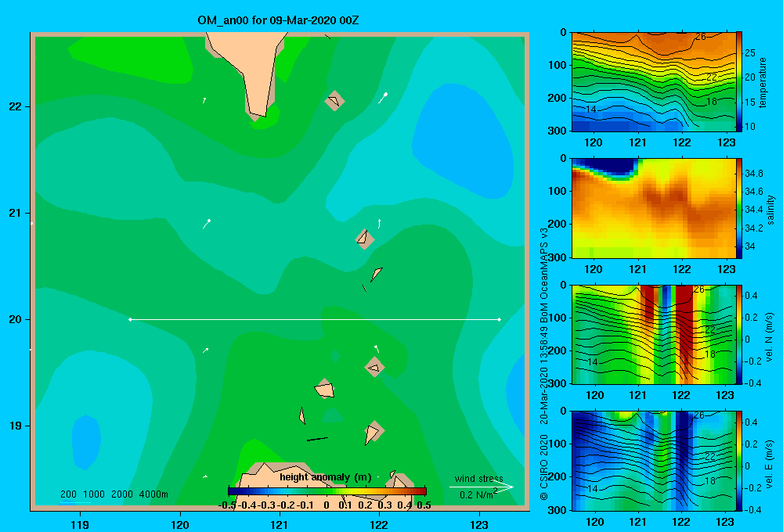
Task: Click the latitude 20 axis label
Action: click(16, 319)
